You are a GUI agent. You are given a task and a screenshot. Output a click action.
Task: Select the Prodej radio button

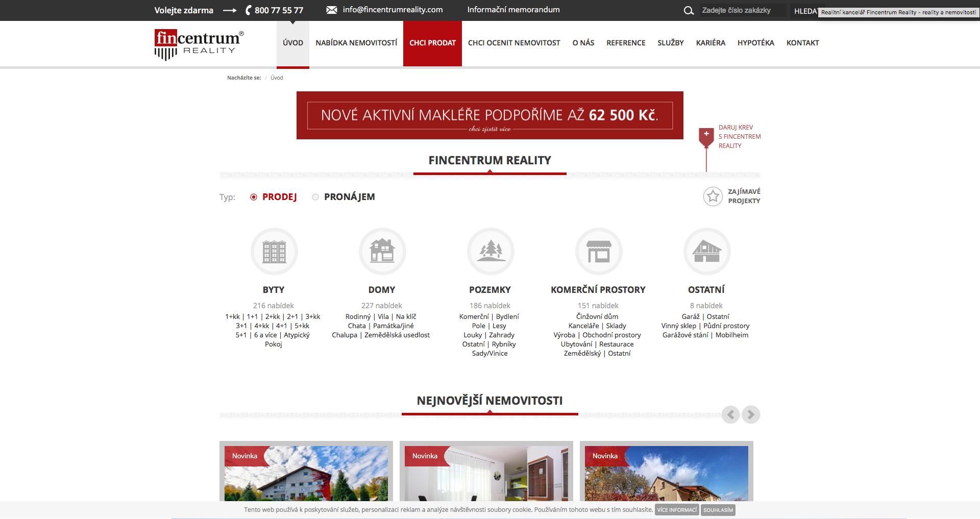click(254, 197)
